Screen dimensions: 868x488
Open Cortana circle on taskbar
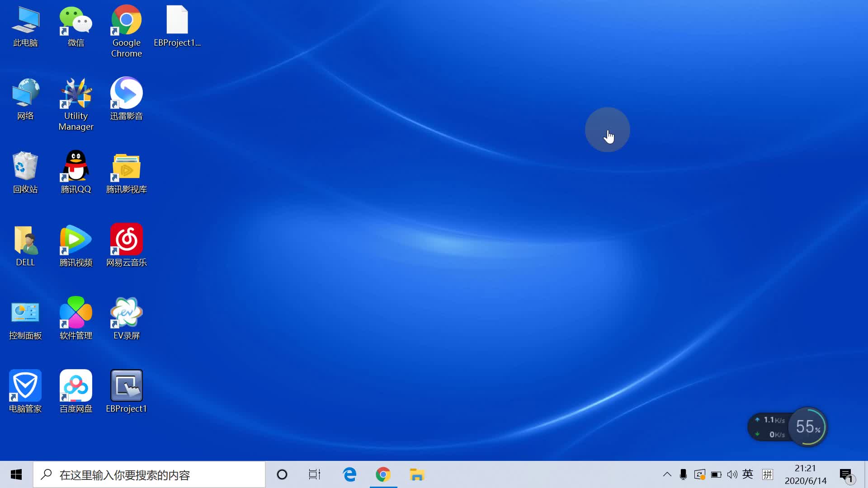pos(282,474)
